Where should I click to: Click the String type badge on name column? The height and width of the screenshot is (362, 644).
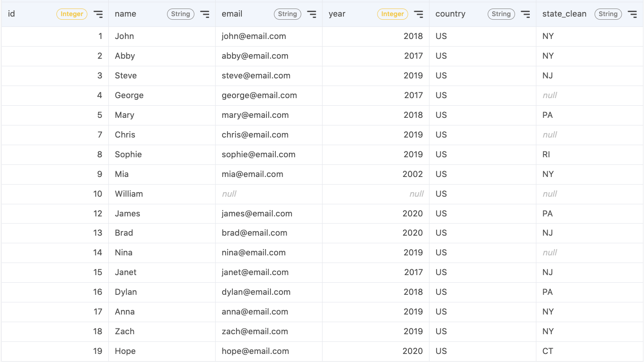pos(180,14)
